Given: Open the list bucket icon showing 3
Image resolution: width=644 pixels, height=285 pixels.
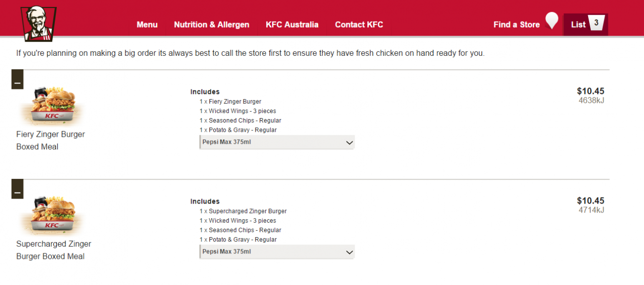Looking at the screenshot, I should click(596, 24).
